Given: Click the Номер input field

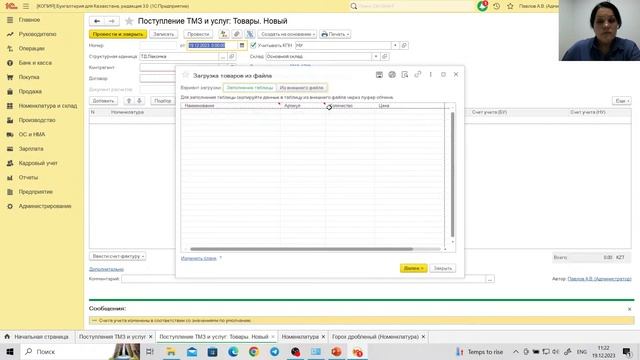Looking at the screenshot, I should tap(158, 45).
